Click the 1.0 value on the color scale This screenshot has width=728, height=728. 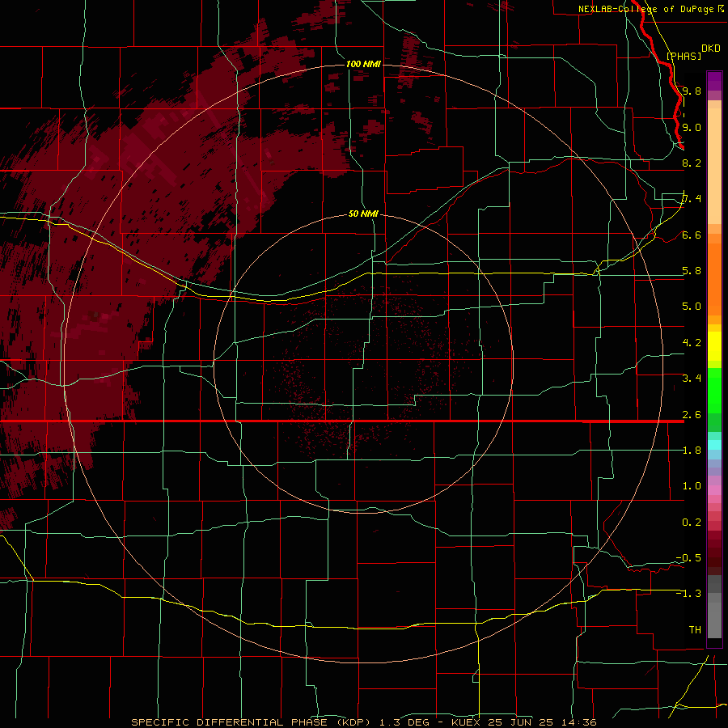pyautogui.click(x=692, y=486)
